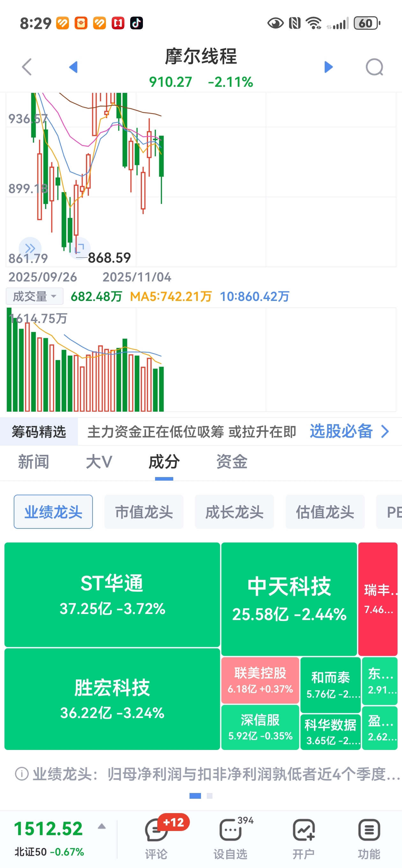Open the 成交量 indicator dropdown
This screenshot has height=868, width=402.
(34, 296)
